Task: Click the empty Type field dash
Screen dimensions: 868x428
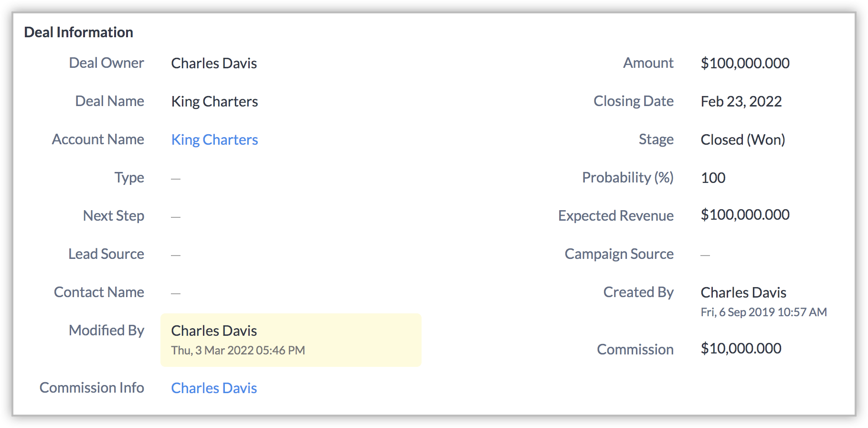Action: 176,179
